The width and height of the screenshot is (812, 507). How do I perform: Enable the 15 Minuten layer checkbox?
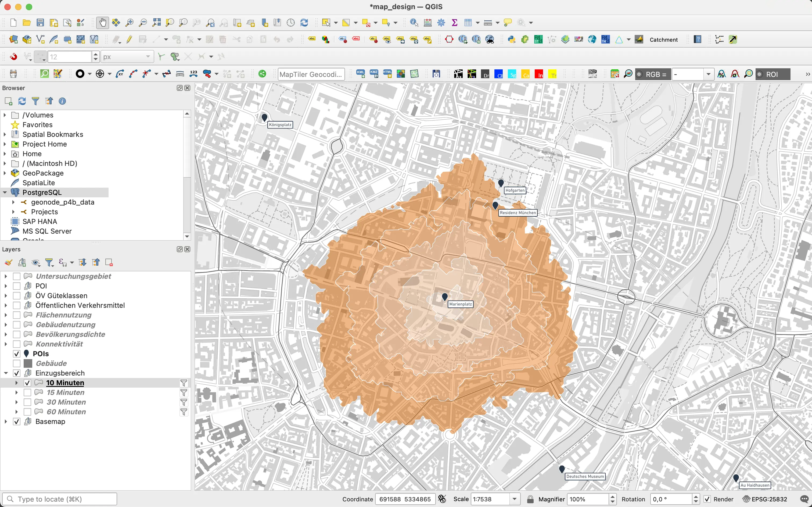pos(27,392)
